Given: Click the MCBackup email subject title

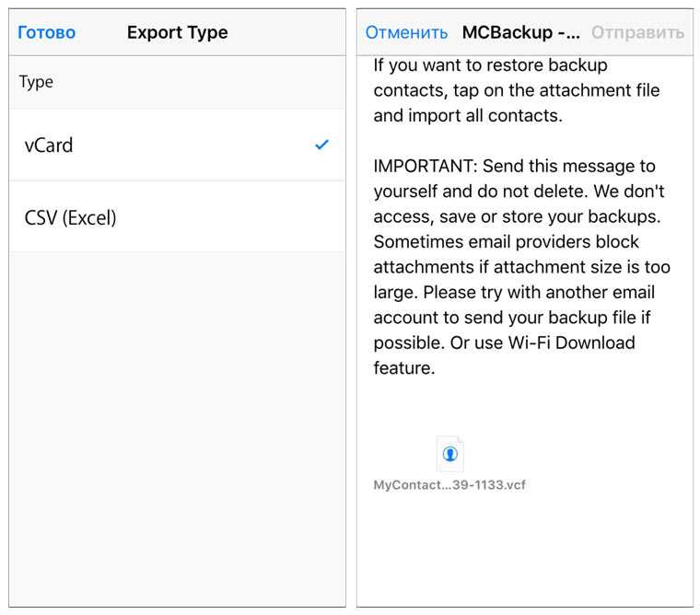Looking at the screenshot, I should coord(520,32).
